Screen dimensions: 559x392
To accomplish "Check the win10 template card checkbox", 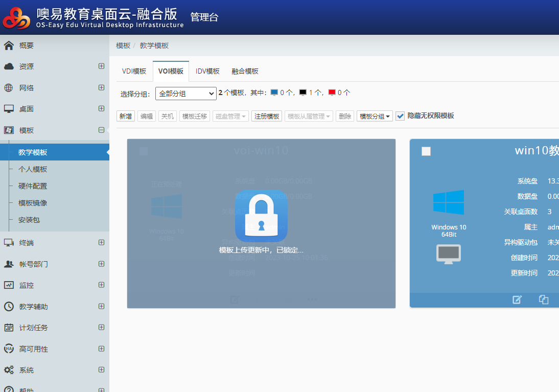I will [x=426, y=151].
